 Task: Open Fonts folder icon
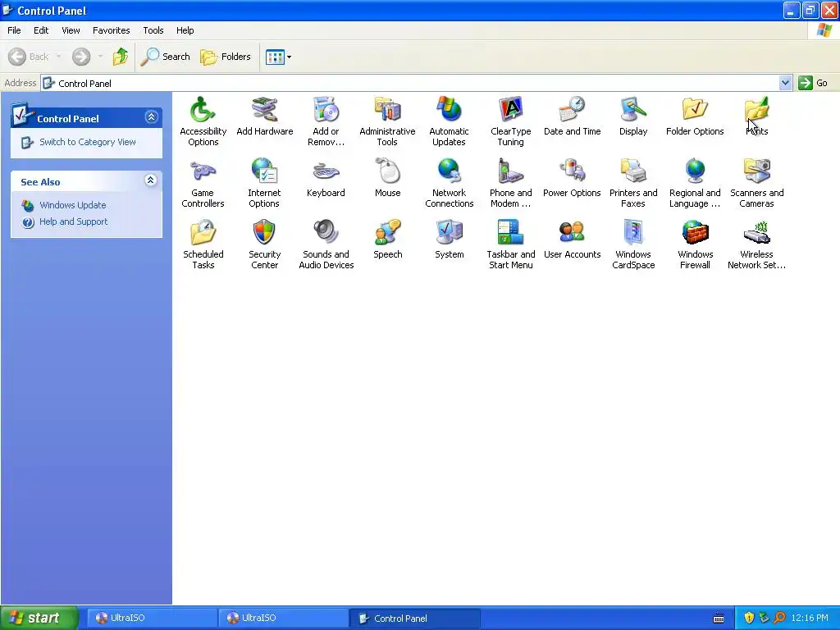click(x=756, y=110)
